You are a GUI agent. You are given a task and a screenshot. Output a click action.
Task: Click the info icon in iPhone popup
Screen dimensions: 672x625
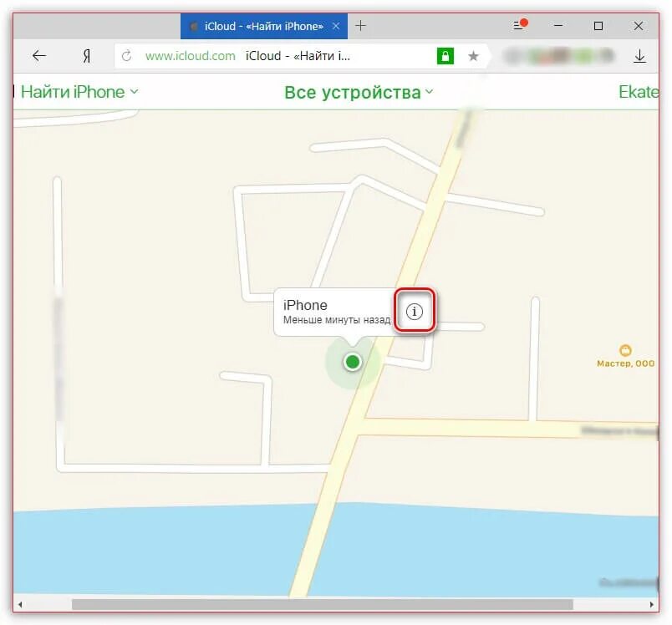(414, 312)
